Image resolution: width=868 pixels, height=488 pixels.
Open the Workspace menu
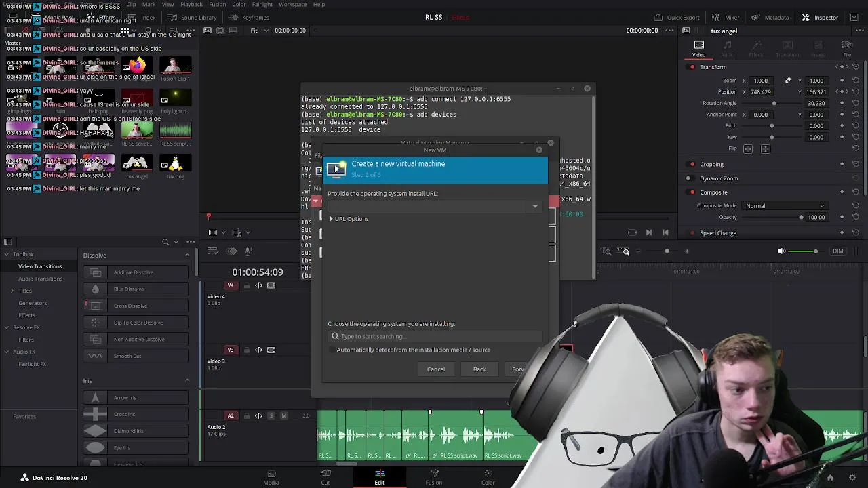point(292,5)
